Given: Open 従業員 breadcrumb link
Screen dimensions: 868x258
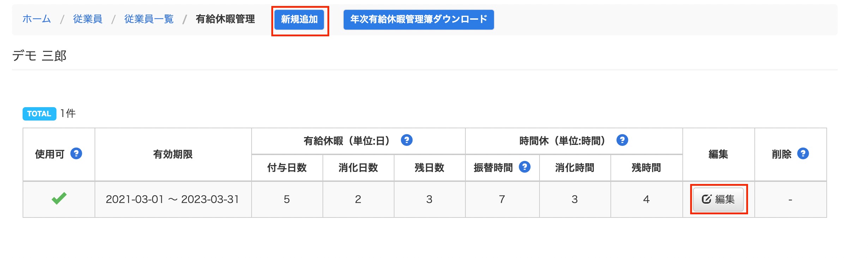Looking at the screenshot, I should (88, 19).
